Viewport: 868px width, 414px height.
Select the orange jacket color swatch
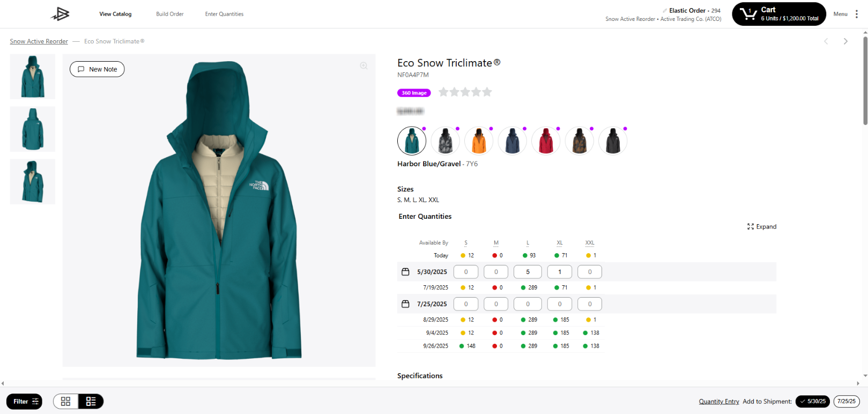[x=479, y=141]
